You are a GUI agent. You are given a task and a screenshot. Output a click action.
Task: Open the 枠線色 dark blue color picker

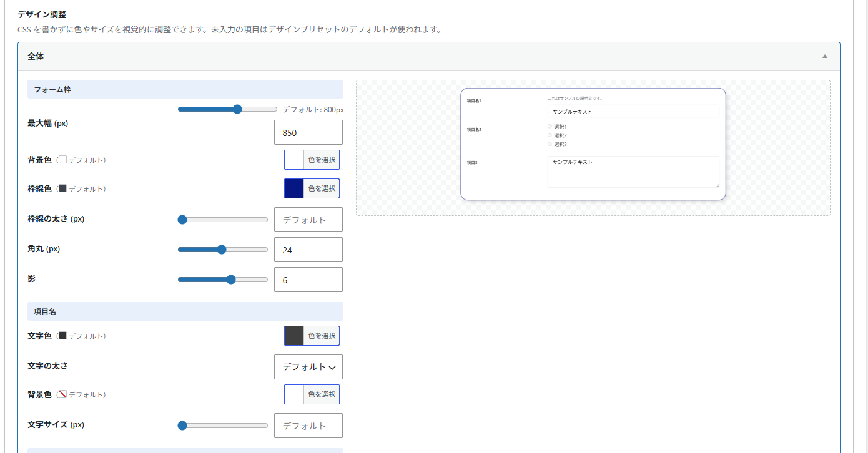312,188
